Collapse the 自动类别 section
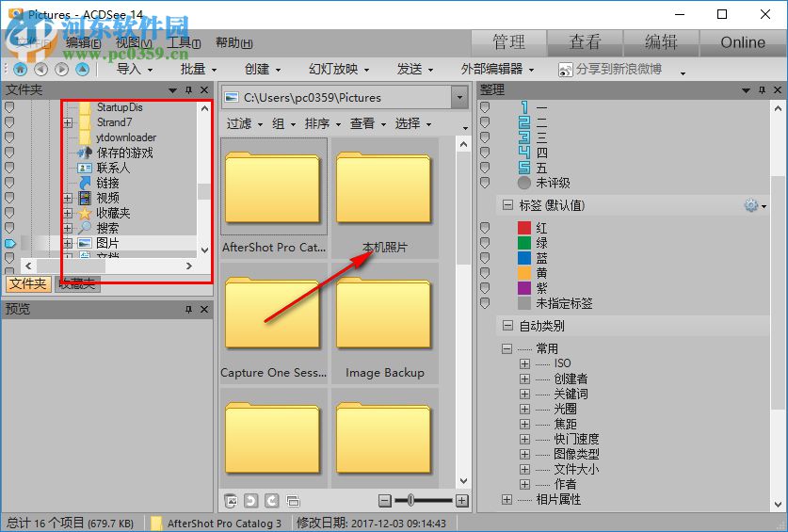788x532 pixels. pyautogui.click(x=507, y=326)
